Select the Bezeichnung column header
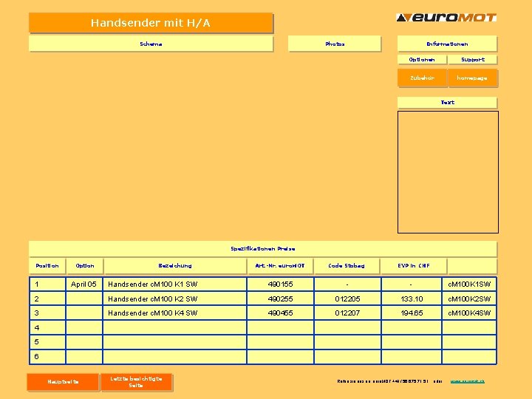 [x=175, y=266]
